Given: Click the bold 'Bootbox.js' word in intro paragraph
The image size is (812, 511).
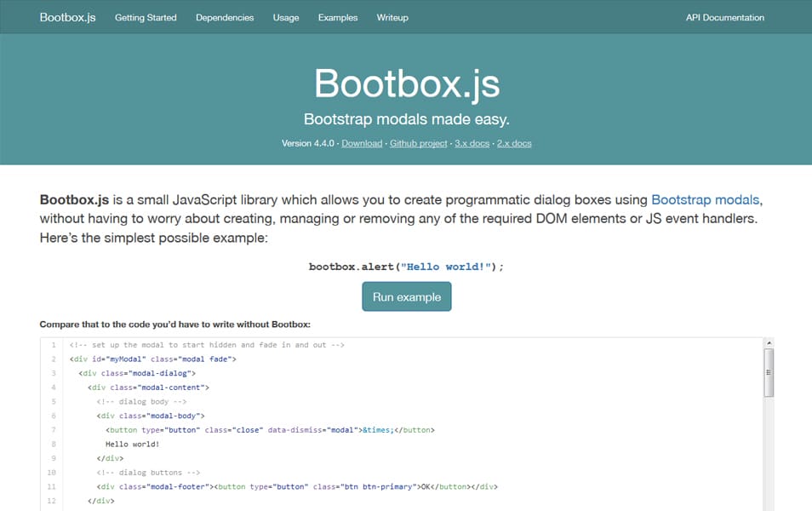Looking at the screenshot, I should point(74,200).
